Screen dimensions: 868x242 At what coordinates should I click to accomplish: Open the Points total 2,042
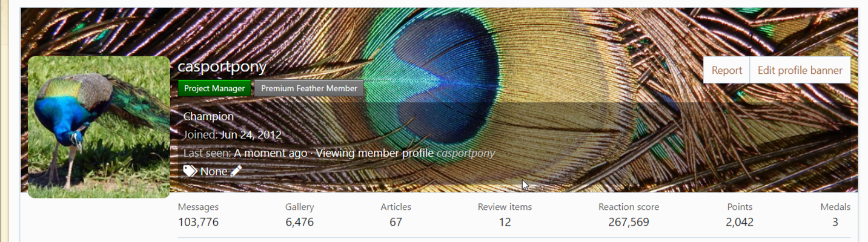[x=740, y=222]
